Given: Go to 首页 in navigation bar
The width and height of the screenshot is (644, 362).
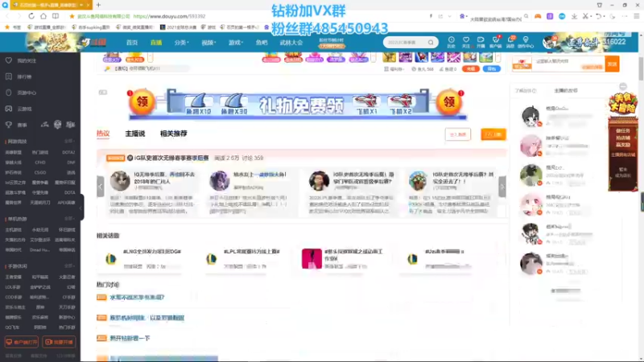Looking at the screenshot, I should click(x=132, y=43).
